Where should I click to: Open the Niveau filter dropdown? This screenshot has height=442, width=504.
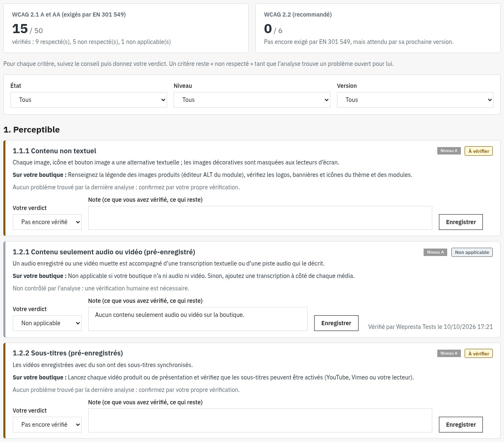[252, 100]
